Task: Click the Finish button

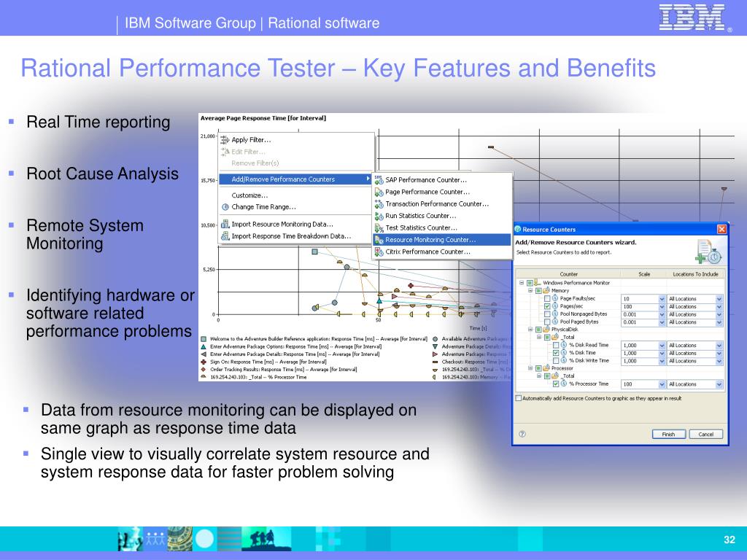Action: (668, 434)
